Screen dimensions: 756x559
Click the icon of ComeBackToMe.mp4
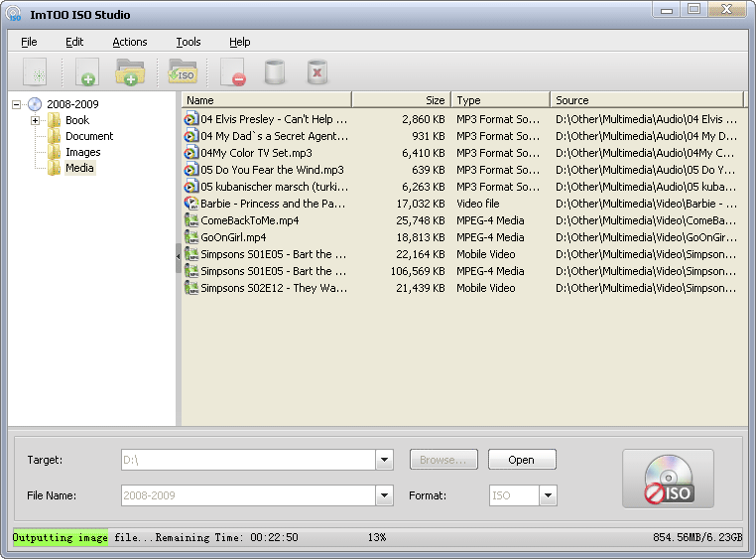[191, 220]
